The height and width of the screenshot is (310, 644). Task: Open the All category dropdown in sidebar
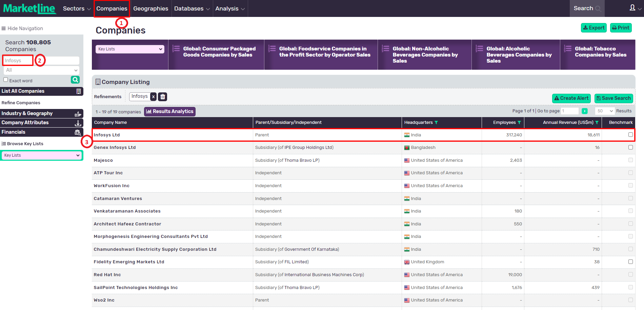[x=42, y=70]
